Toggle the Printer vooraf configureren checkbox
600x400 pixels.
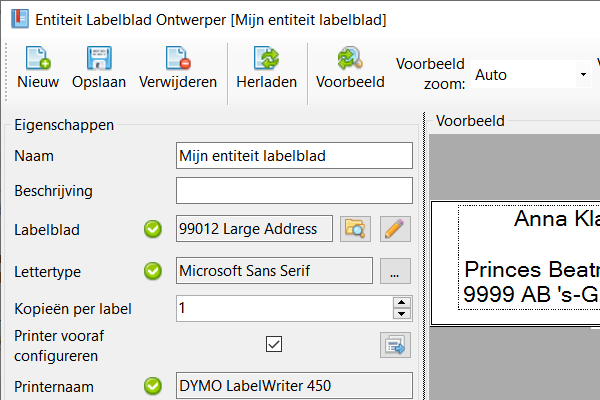[274, 344]
